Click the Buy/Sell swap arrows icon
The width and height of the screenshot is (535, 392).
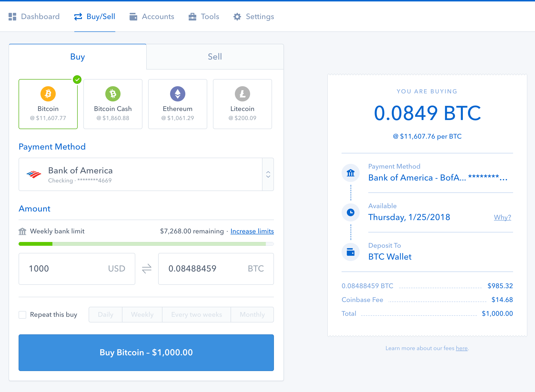click(x=78, y=17)
